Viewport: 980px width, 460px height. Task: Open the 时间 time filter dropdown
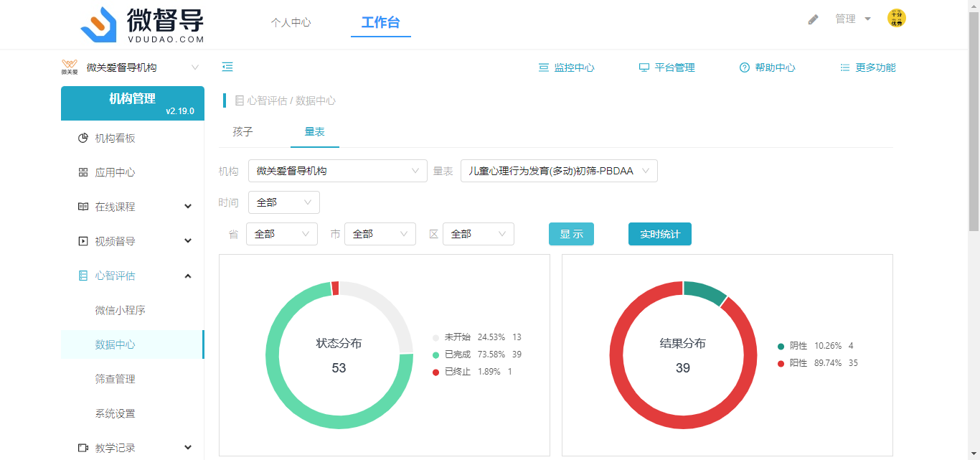click(x=283, y=202)
